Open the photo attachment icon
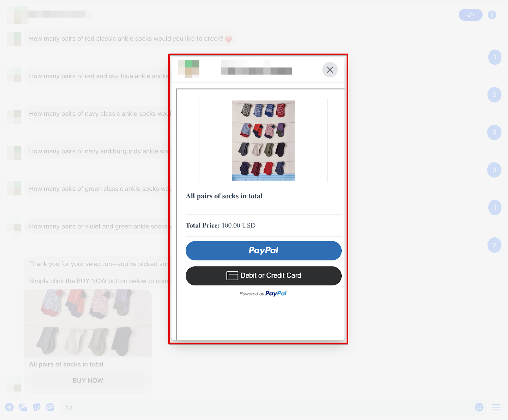The image size is (508, 420). click(23, 407)
